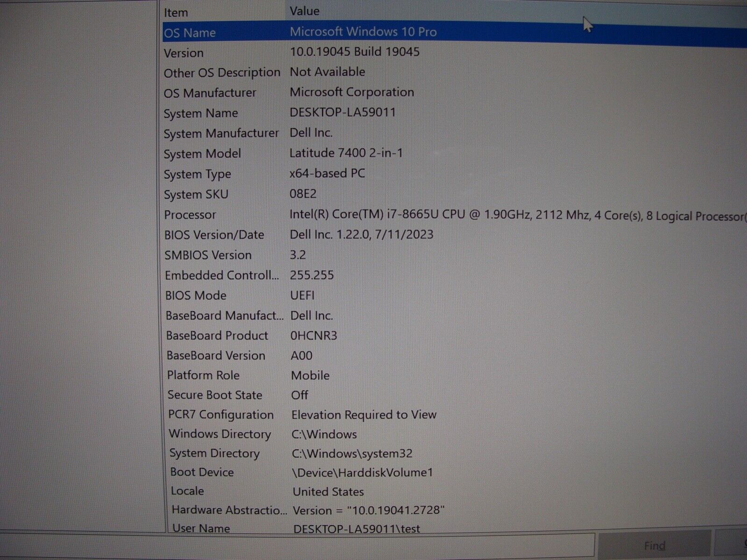Click the Intel Core i7-8665U processor value
The width and height of the screenshot is (747, 560).
coord(517,215)
